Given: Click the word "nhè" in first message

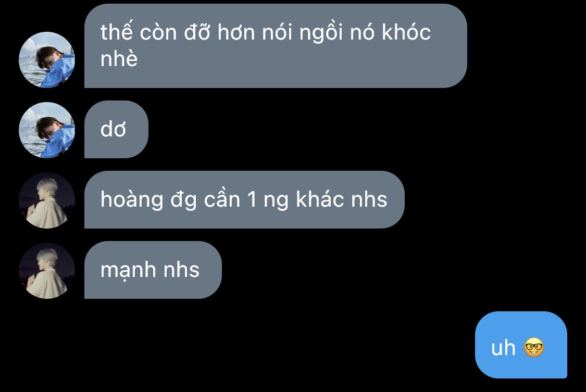Looking at the screenshot, I should pyautogui.click(x=119, y=59).
